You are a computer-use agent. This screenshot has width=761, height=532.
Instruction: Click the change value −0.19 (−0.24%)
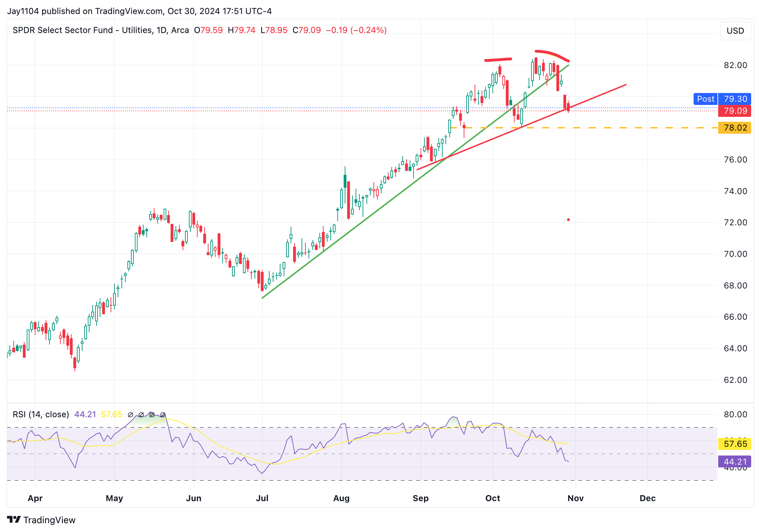tap(356, 30)
